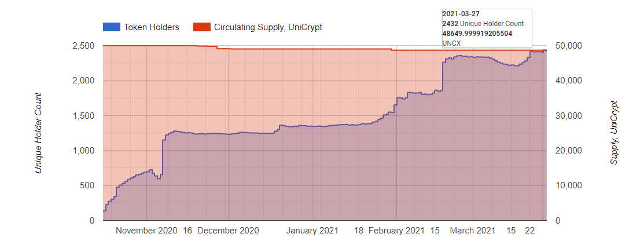This screenshot has height=252, width=644.
Task: Click the January 2021 axis label
Action: (x=312, y=231)
